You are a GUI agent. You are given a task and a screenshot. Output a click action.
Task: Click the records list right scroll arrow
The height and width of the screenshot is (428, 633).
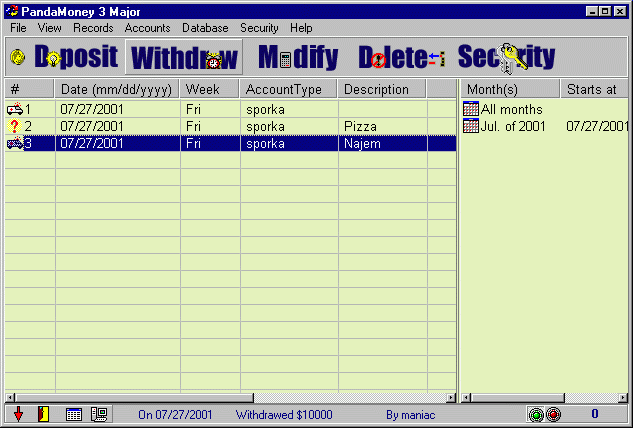pos(451,398)
